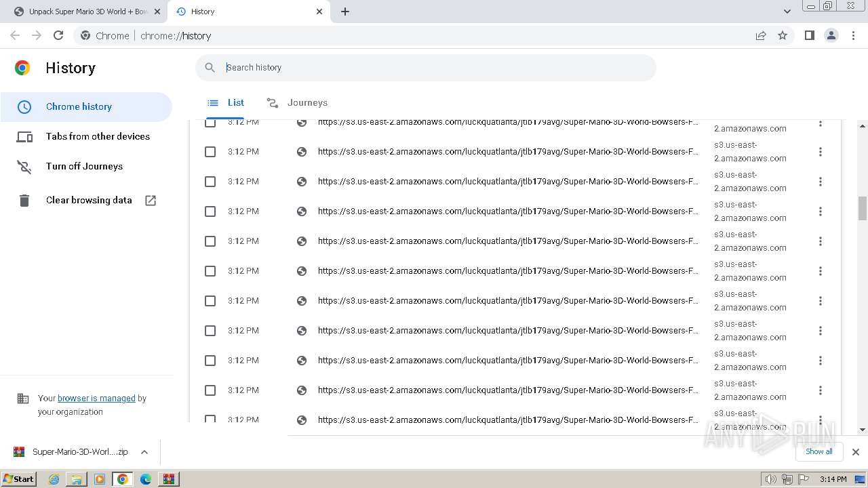Go back using the browser Back arrow
This screenshot has width=868, height=488.
(x=15, y=36)
